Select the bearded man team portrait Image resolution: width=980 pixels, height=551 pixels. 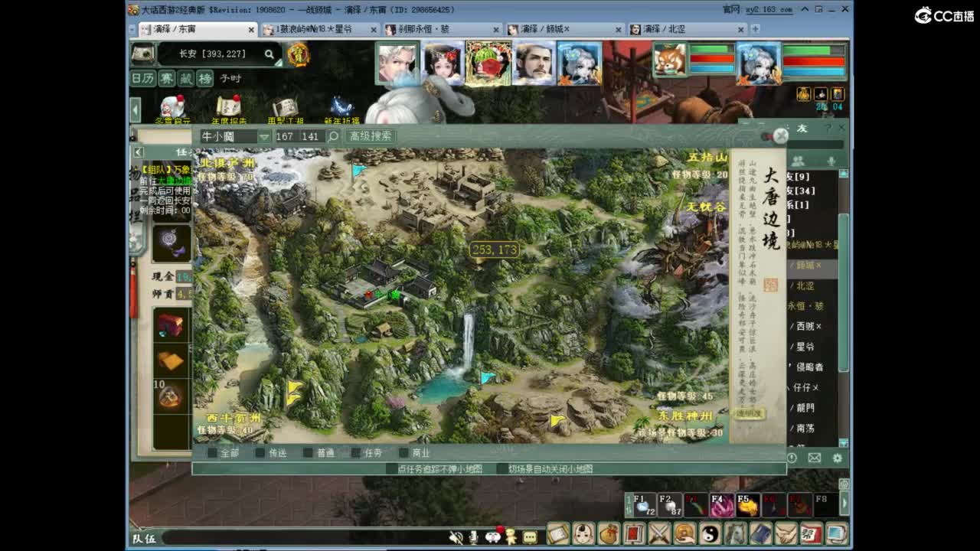(x=534, y=63)
